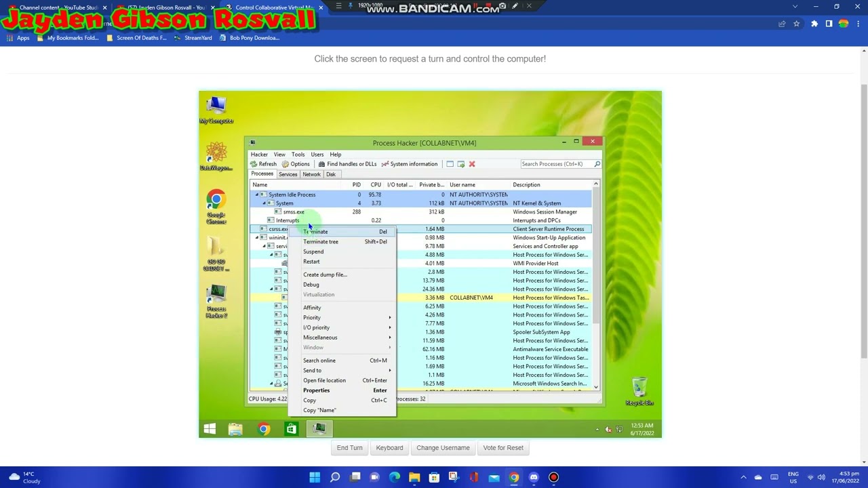
Task: Collapse the System process tree node
Action: pyautogui.click(x=264, y=203)
